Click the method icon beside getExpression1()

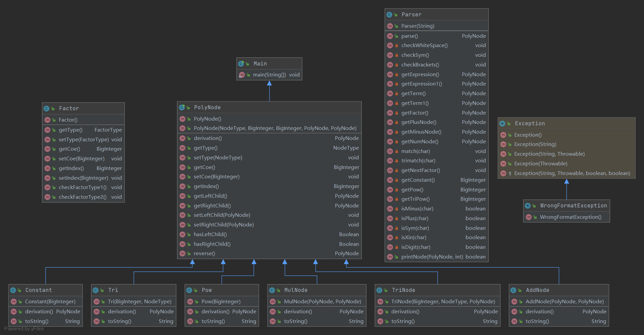(x=390, y=84)
